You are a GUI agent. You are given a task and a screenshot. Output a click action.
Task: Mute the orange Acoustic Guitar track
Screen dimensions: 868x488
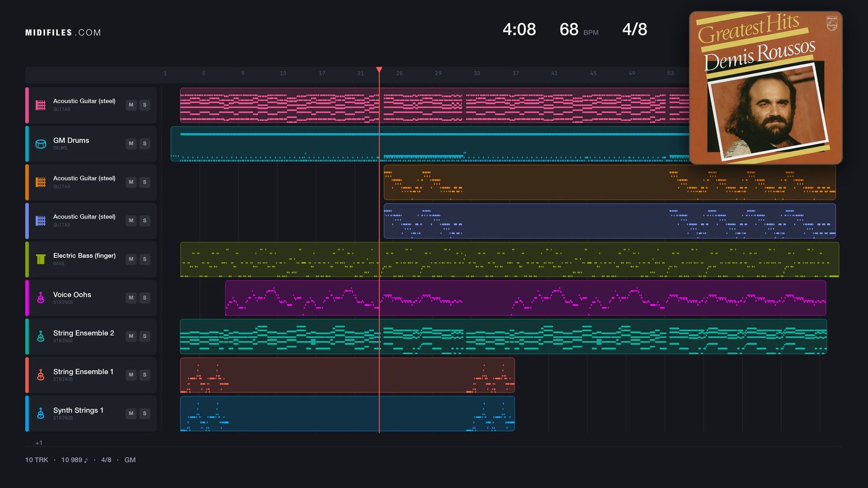pyautogui.click(x=131, y=182)
